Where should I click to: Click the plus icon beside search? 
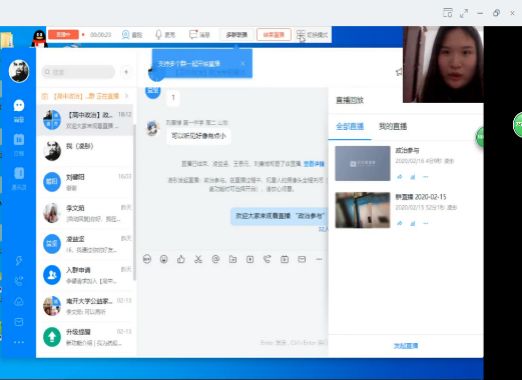[126, 72]
